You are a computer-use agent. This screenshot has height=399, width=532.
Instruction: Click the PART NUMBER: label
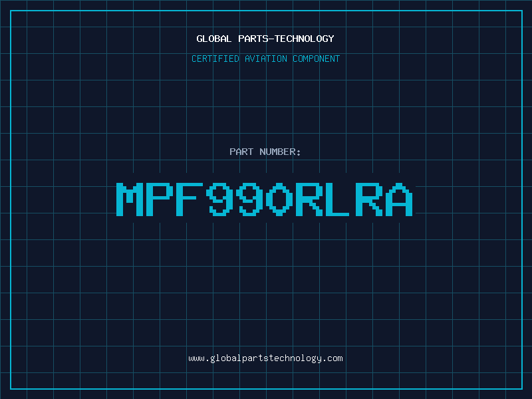tap(265, 152)
